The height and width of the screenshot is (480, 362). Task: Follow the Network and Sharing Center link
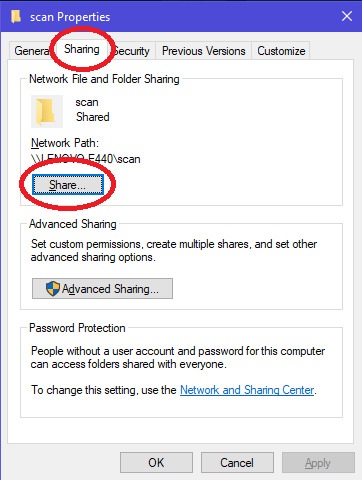coord(247,390)
